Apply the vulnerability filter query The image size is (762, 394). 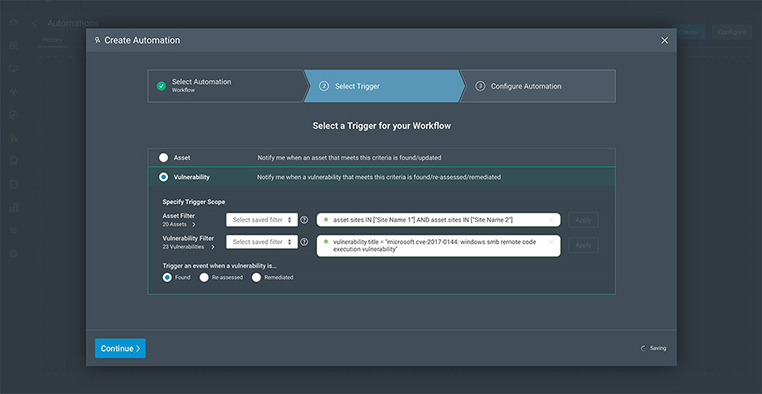pyautogui.click(x=583, y=245)
